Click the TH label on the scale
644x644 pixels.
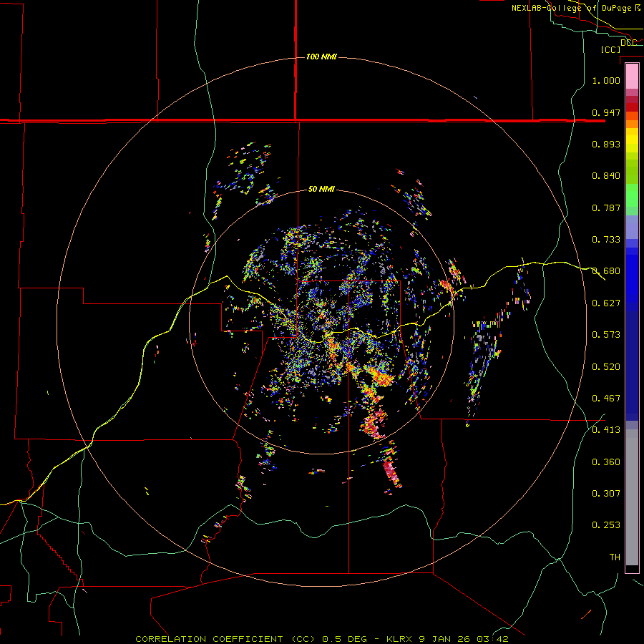(x=615, y=557)
